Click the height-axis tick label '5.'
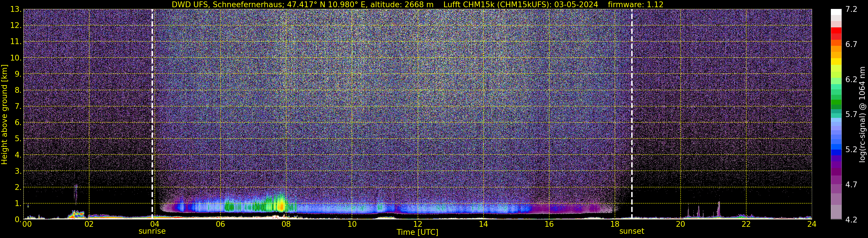Viewport: 868px width, 238px height. [18, 139]
